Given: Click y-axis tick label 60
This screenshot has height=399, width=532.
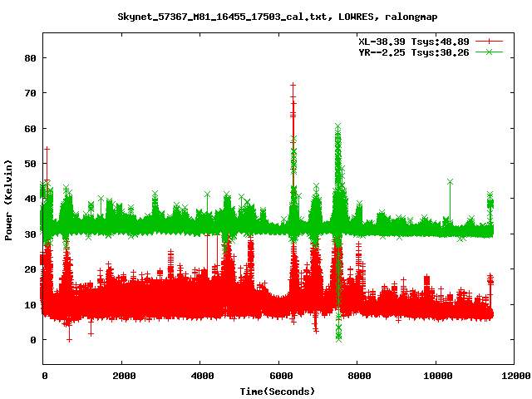Looking at the screenshot, I should pyautogui.click(x=30, y=129).
